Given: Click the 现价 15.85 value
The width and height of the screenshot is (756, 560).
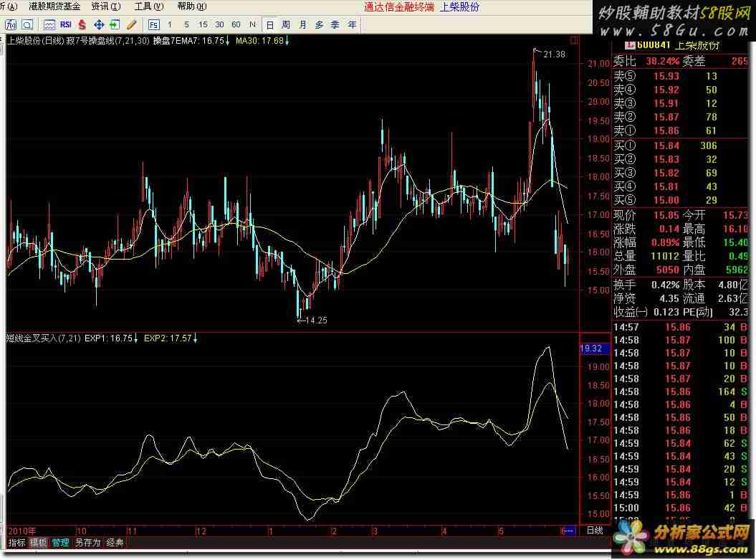Looking at the screenshot, I should (x=666, y=215).
